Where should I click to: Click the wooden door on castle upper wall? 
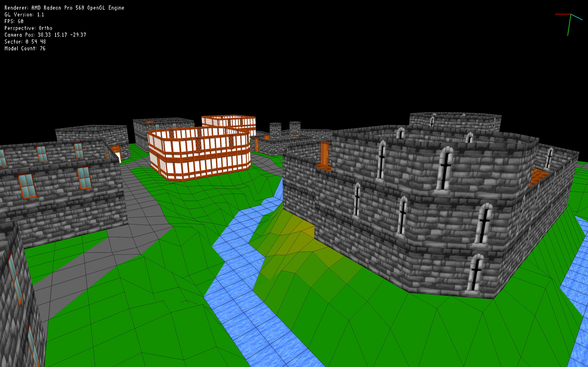coord(324,153)
